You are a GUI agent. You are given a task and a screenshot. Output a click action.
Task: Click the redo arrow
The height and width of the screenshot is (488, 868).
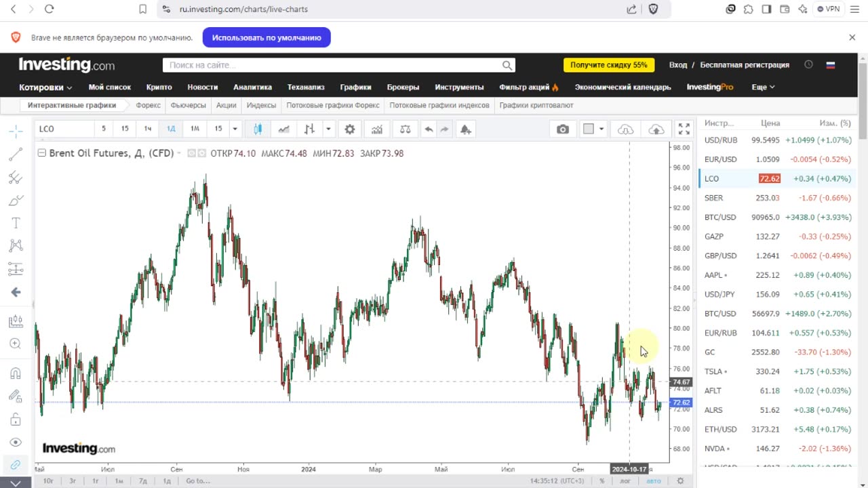click(445, 129)
